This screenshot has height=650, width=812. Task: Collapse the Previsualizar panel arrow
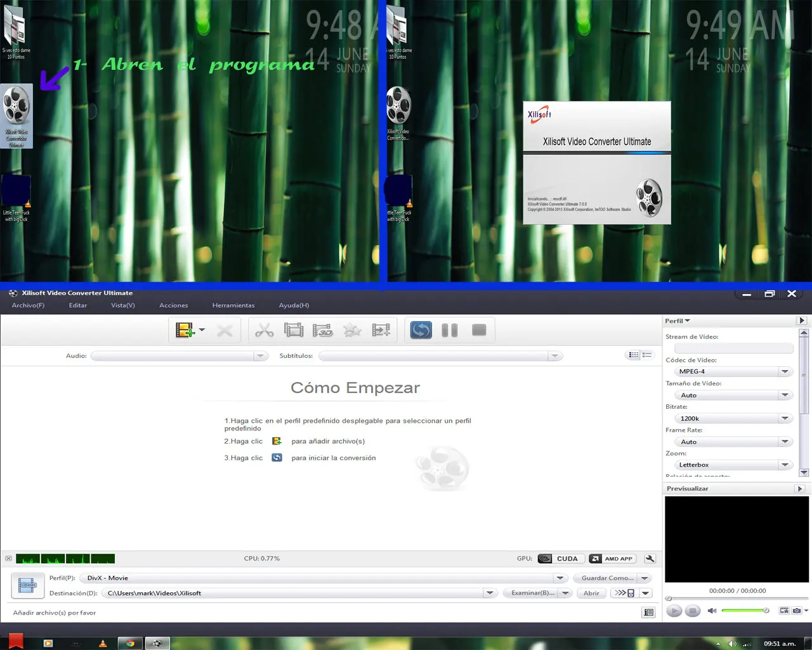[800, 489]
